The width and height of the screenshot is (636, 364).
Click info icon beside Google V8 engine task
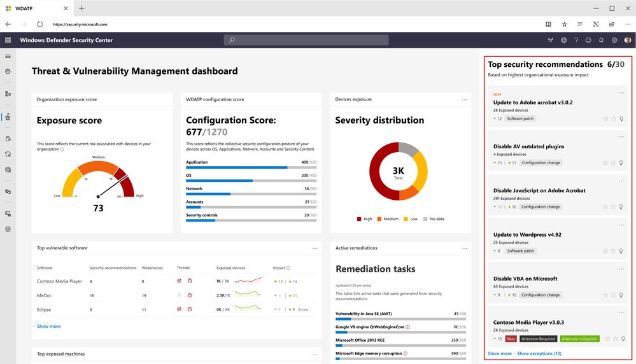click(x=407, y=326)
